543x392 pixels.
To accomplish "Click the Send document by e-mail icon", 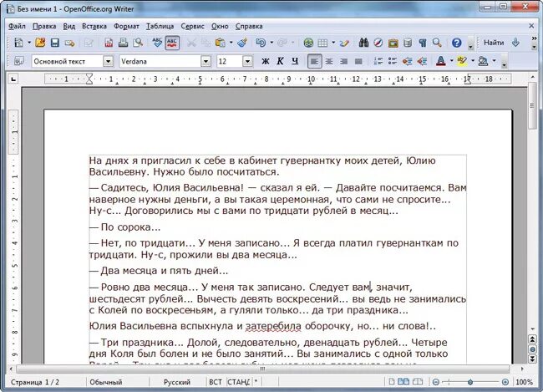I will tap(69, 43).
